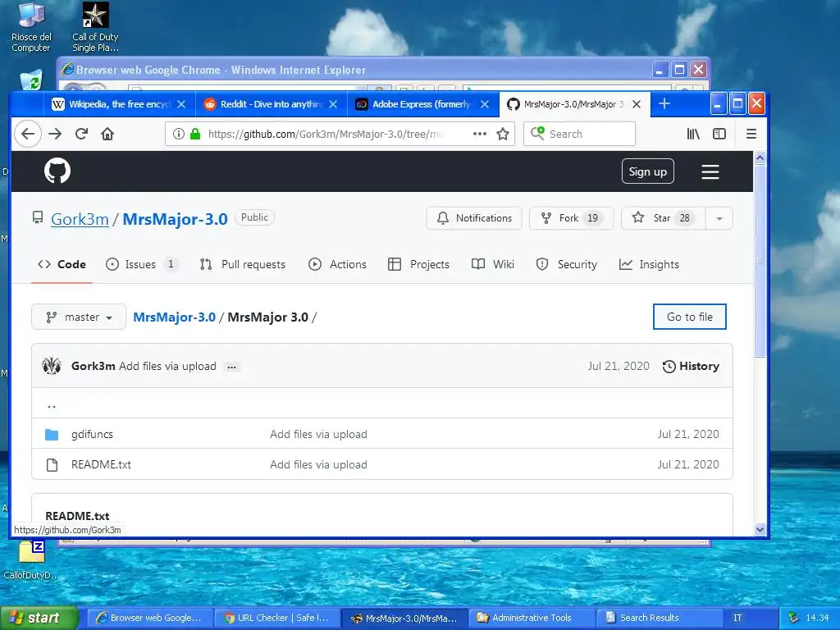The height and width of the screenshot is (630, 840).
Task: Open README.txt file in the file list
Action: (101, 464)
